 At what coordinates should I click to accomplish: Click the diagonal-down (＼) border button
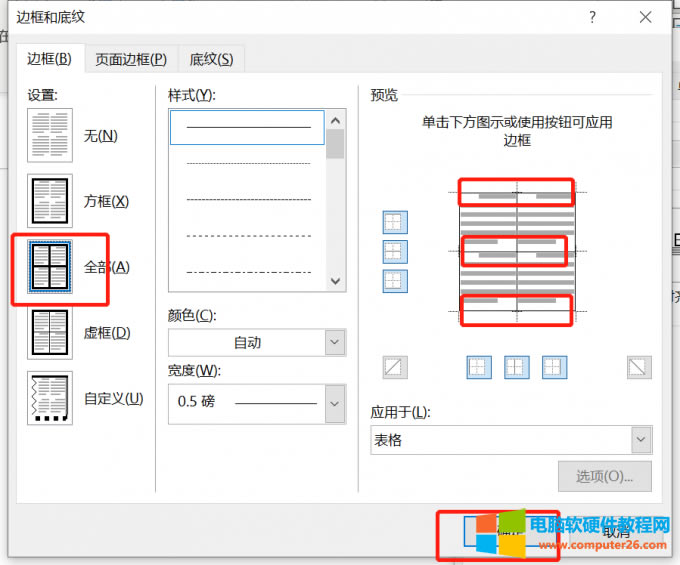(x=639, y=367)
